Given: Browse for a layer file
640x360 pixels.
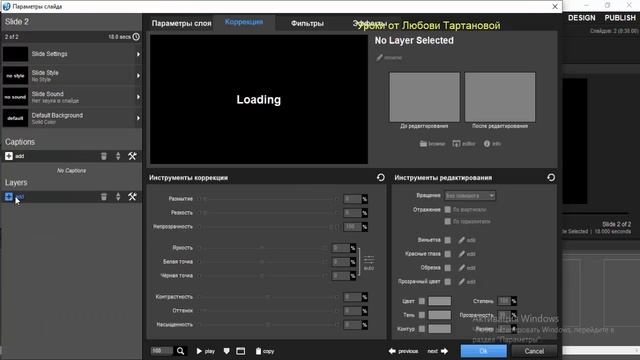Looking at the screenshot, I should tap(432, 144).
